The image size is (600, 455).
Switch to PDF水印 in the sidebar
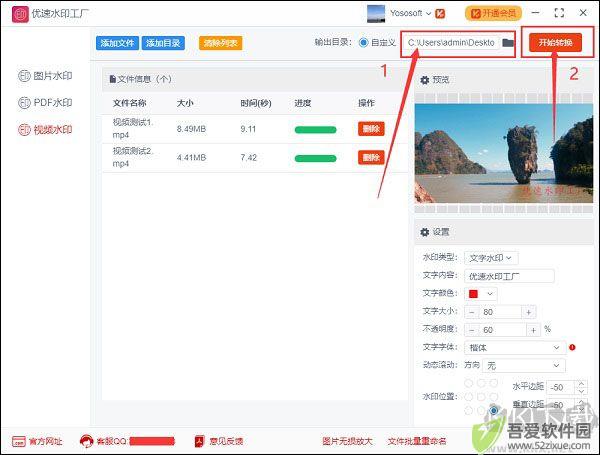click(x=45, y=103)
